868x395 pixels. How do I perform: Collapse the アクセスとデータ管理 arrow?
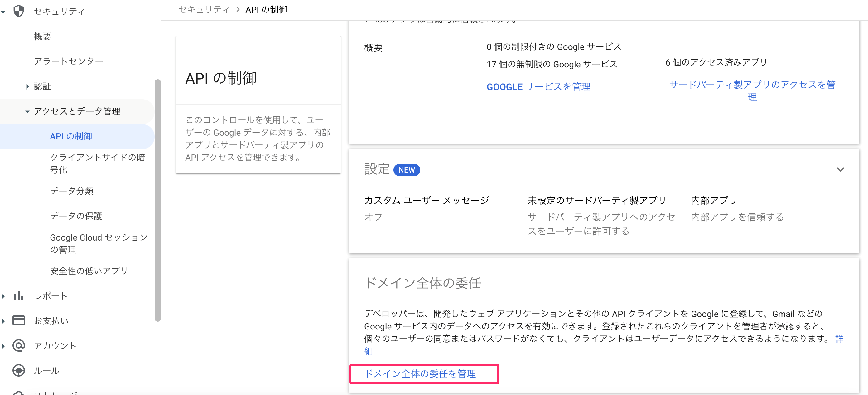tap(27, 112)
